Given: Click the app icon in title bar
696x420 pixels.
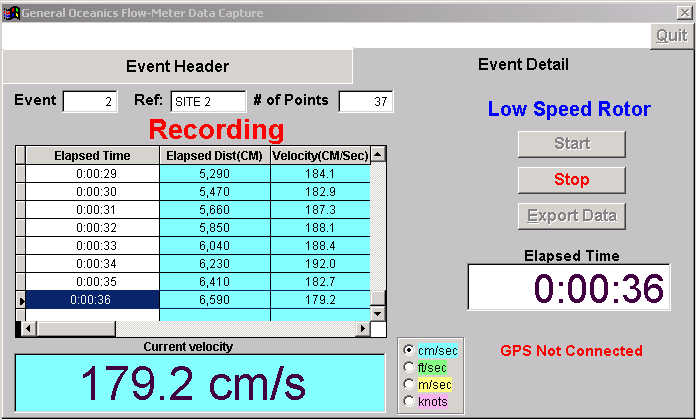Looking at the screenshot, I should 11,12.
